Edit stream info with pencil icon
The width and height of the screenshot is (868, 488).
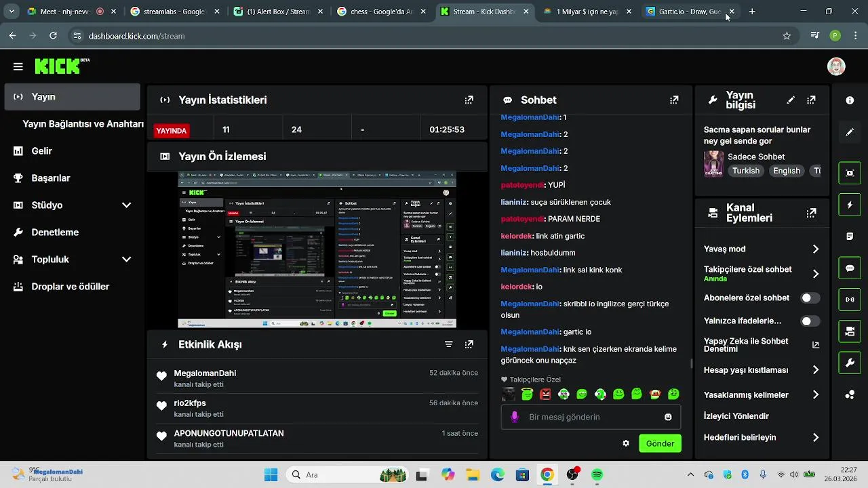[x=791, y=100]
